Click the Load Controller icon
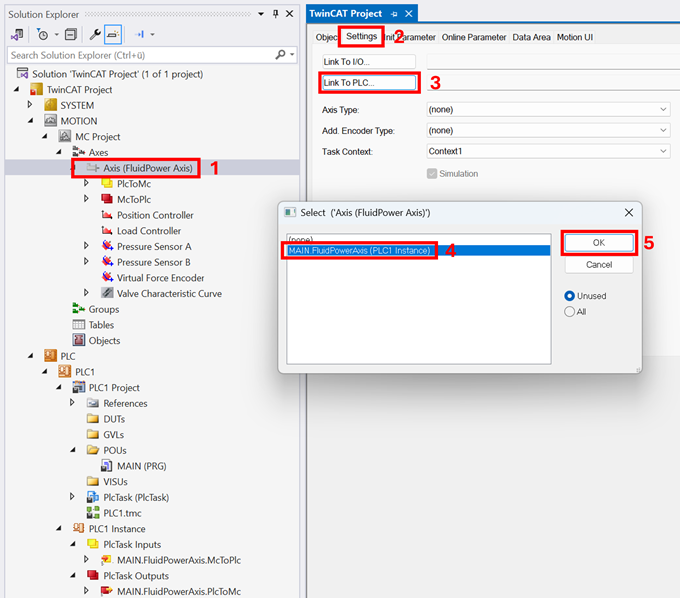 click(107, 230)
